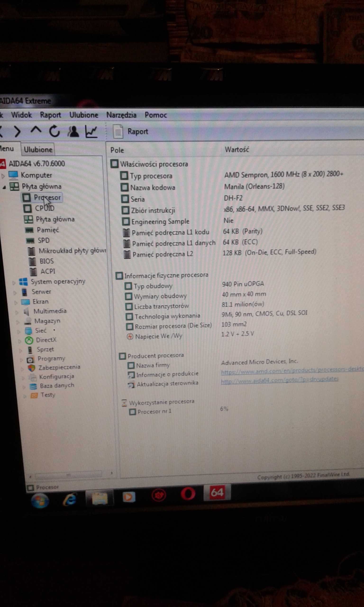364x607 pixels.
Task: Select the Nazwa kodowa row
Action: click(203, 187)
